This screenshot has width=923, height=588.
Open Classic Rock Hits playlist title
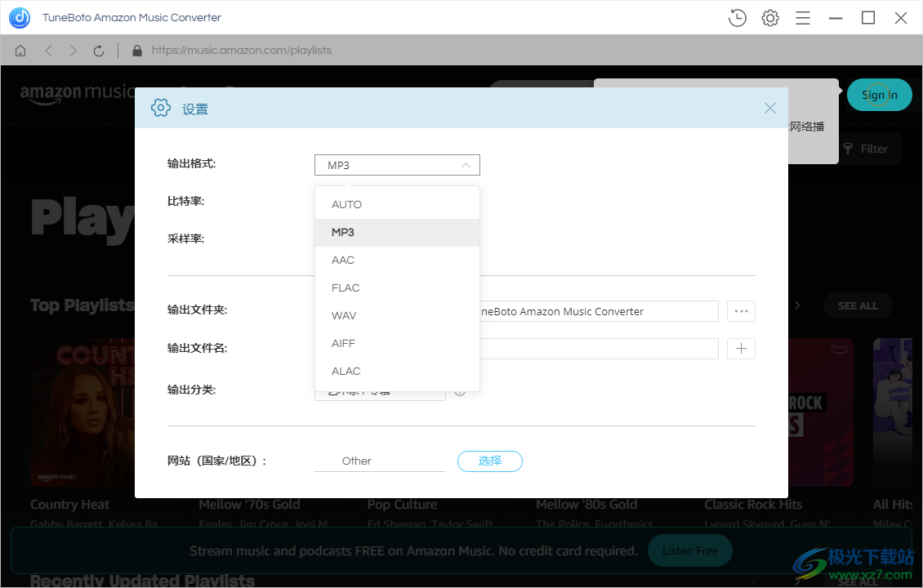753,505
